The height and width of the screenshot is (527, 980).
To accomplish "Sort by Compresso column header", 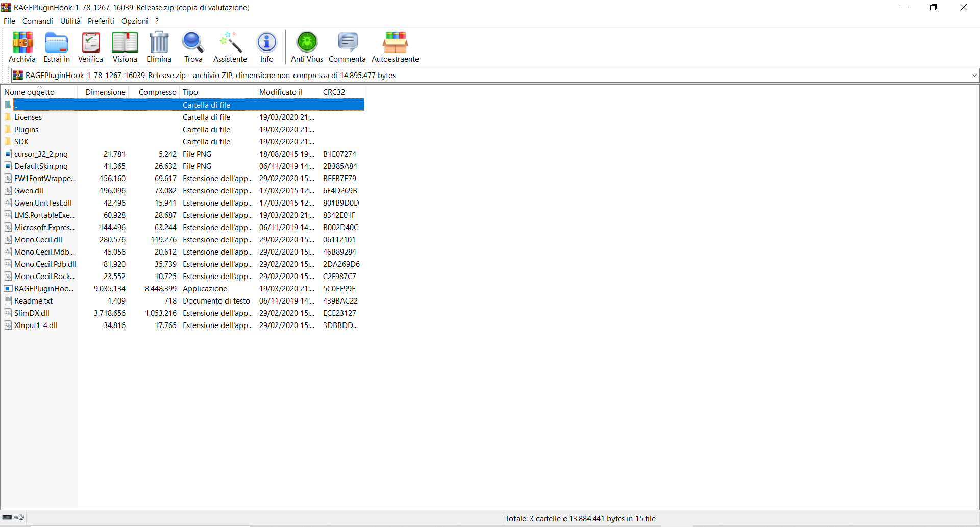I will pos(154,92).
